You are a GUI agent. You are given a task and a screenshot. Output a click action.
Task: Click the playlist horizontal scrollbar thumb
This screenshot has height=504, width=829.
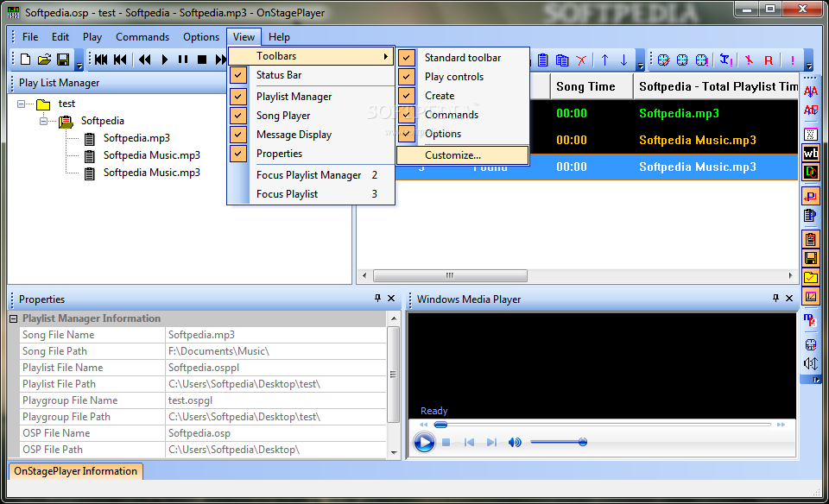(x=450, y=275)
